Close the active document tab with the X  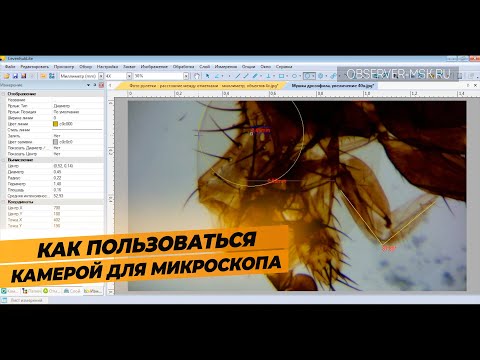click(x=475, y=85)
